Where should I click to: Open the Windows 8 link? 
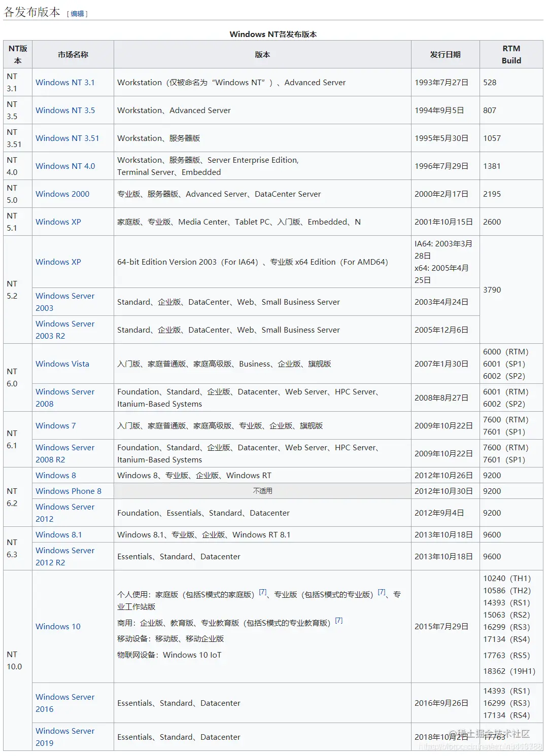tap(56, 475)
